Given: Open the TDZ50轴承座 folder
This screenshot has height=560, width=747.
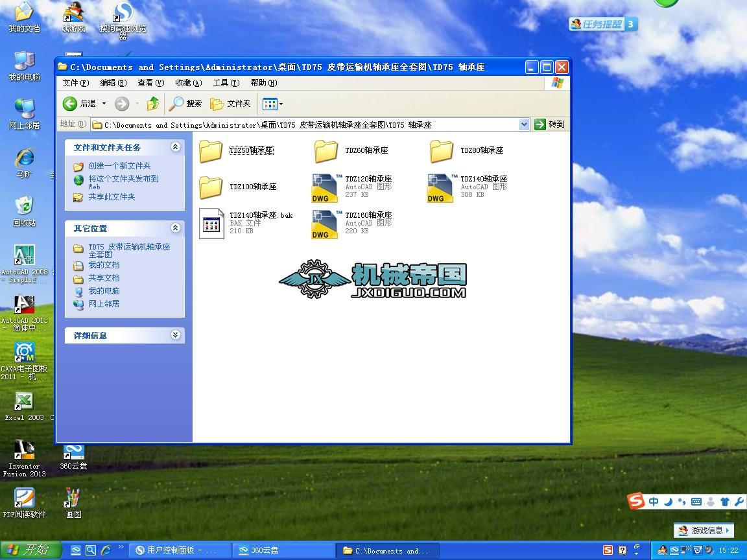Looking at the screenshot, I should [236, 150].
